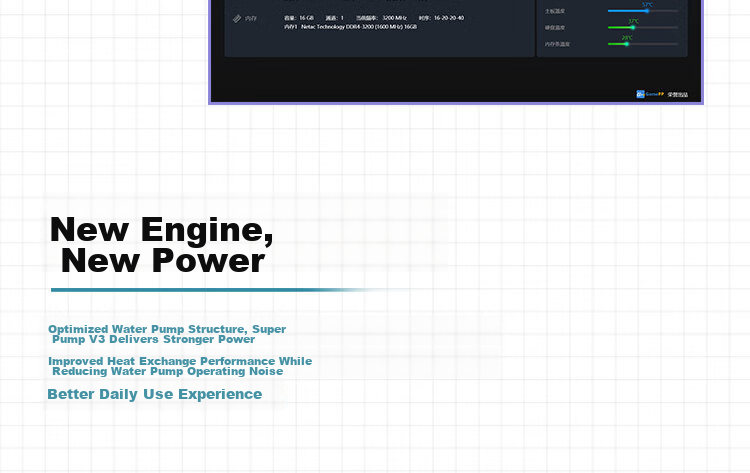Click the "New Engine, New Power" heading
The width and height of the screenshot is (750, 473).
coord(162,244)
